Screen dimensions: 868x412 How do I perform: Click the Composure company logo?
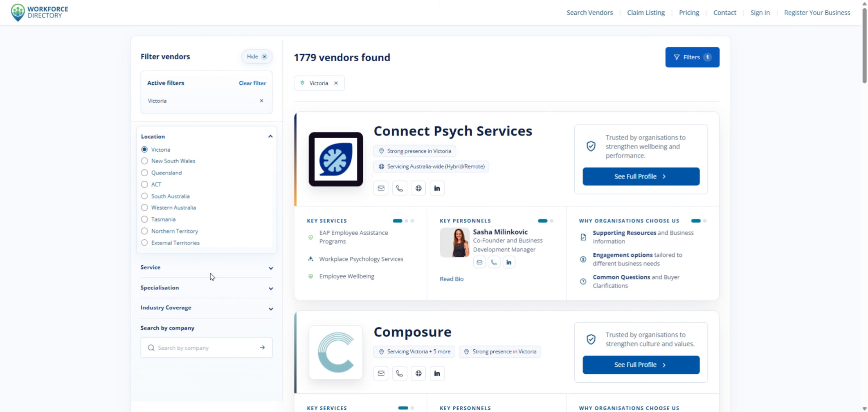pos(336,352)
